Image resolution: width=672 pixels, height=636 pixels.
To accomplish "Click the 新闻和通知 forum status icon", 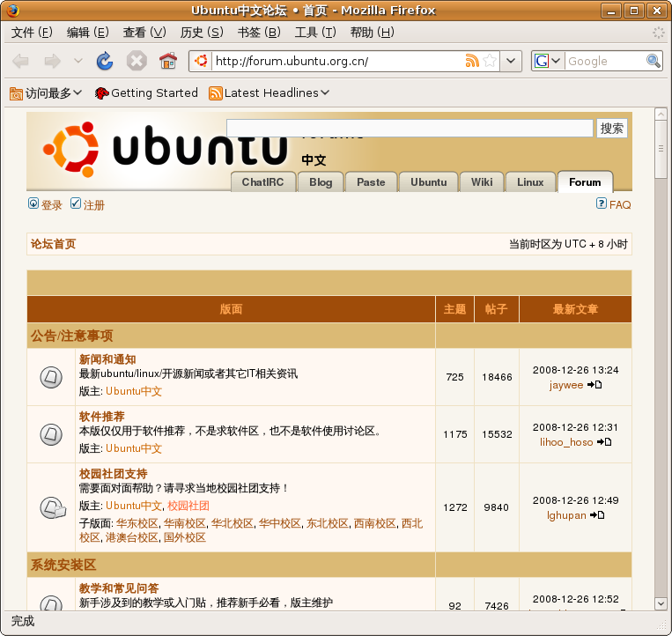I will pos(51,377).
